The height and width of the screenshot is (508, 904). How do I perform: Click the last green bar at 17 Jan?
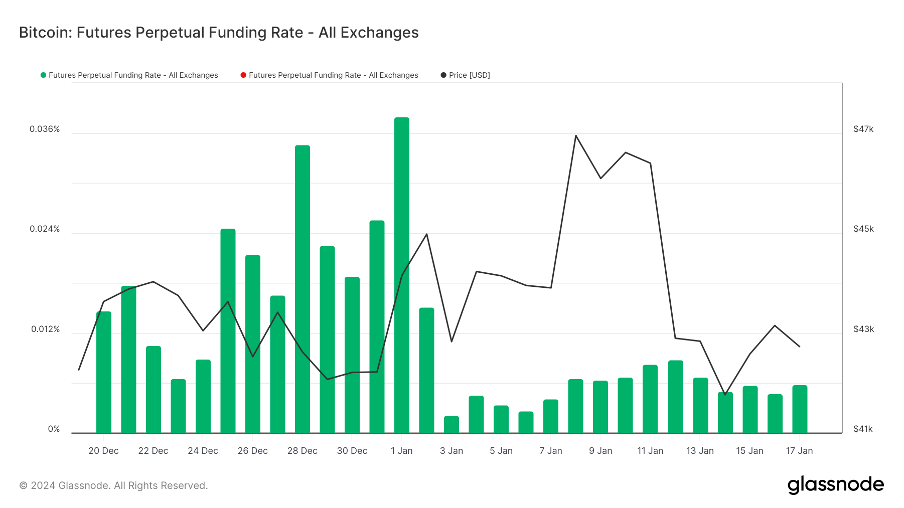coord(799,408)
